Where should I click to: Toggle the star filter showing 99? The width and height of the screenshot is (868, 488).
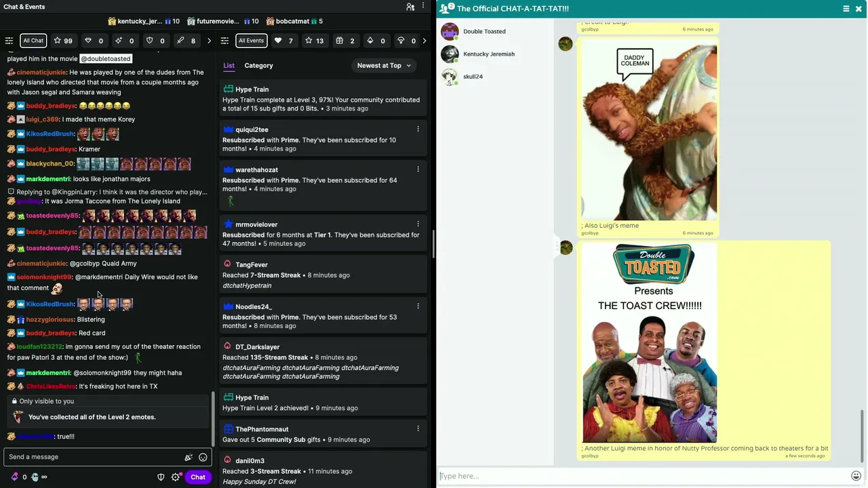click(x=63, y=41)
